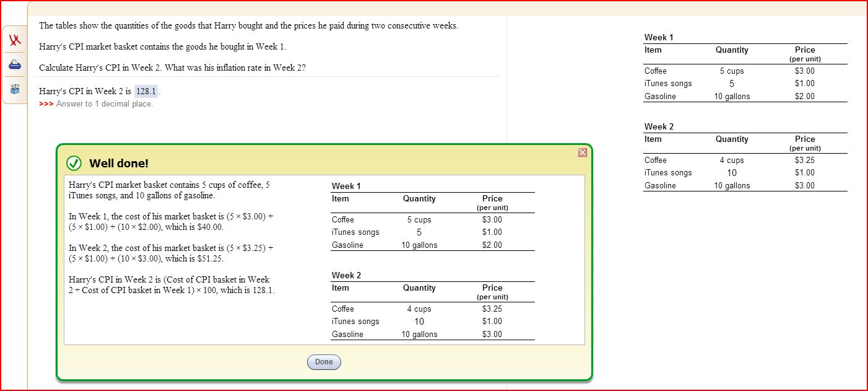Close the Well done feedback popup
Viewport: 868px width, 391px height.
point(582,152)
